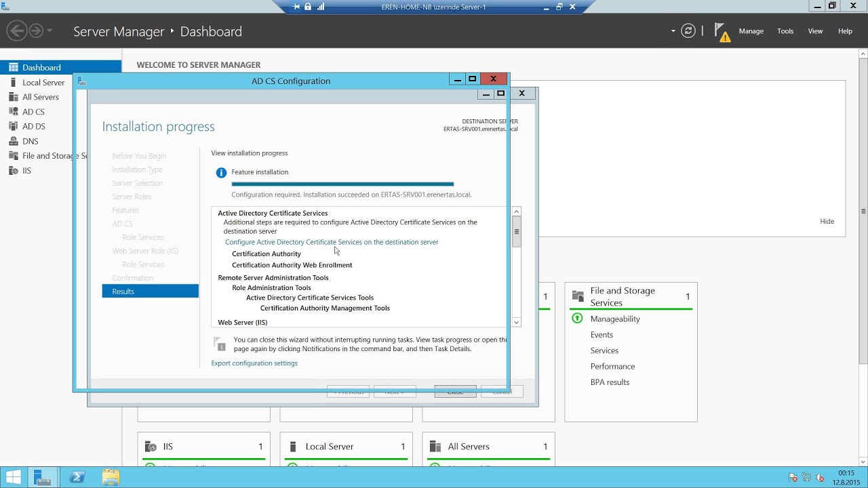Viewport: 868px width, 488px height.
Task: Open Notifications flag with warning
Action: coord(722,33)
